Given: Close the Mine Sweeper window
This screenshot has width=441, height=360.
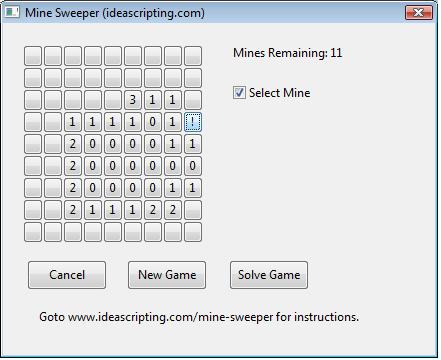Looking at the screenshot, I should coord(419,13).
